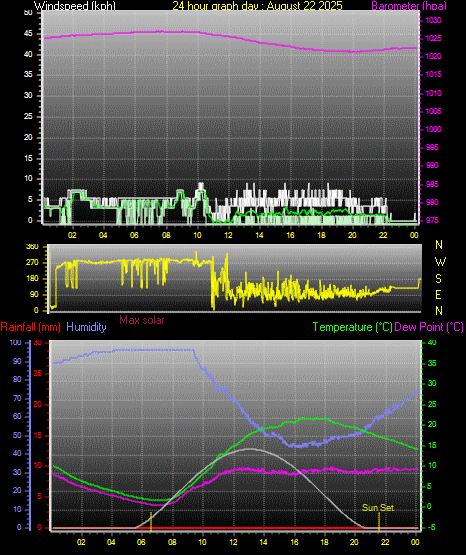Click barometer axis value 975
This screenshot has width=466, height=555.
[x=432, y=220]
